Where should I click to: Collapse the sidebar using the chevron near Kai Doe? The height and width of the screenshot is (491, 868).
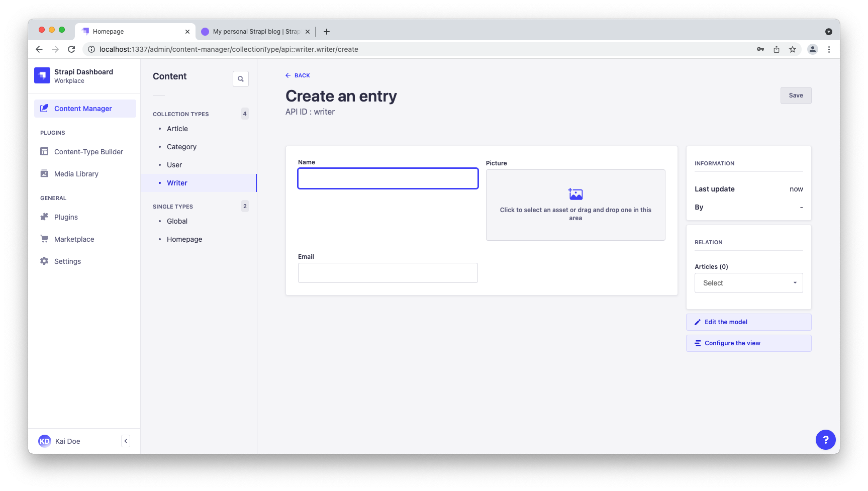[126, 441]
